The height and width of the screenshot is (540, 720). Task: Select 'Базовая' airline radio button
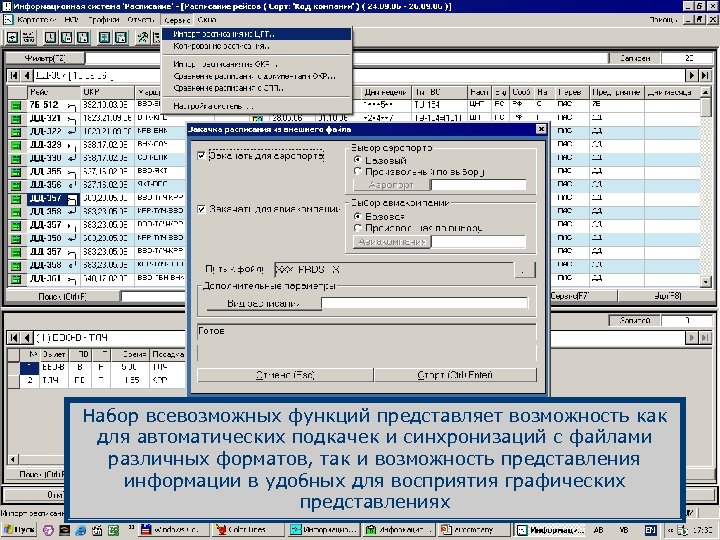click(357, 216)
